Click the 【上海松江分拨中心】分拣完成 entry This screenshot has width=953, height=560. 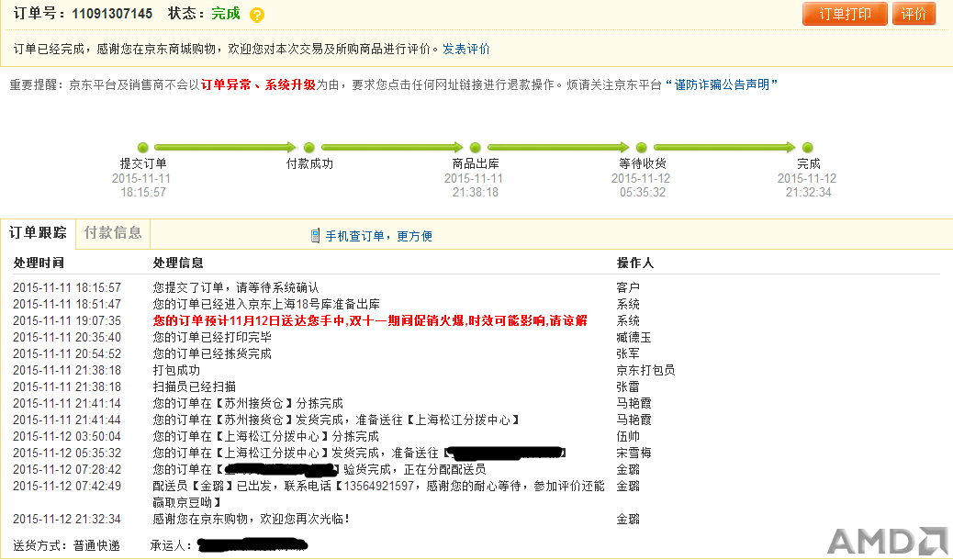[x=265, y=437]
